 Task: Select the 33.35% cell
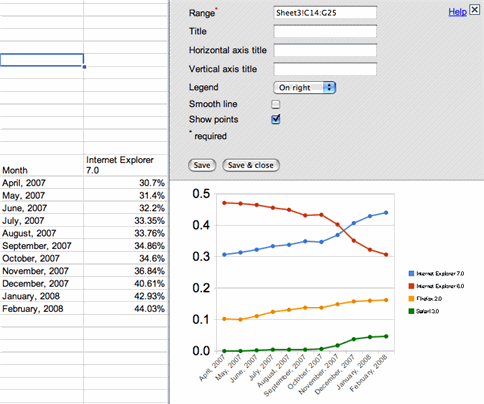coord(126,221)
